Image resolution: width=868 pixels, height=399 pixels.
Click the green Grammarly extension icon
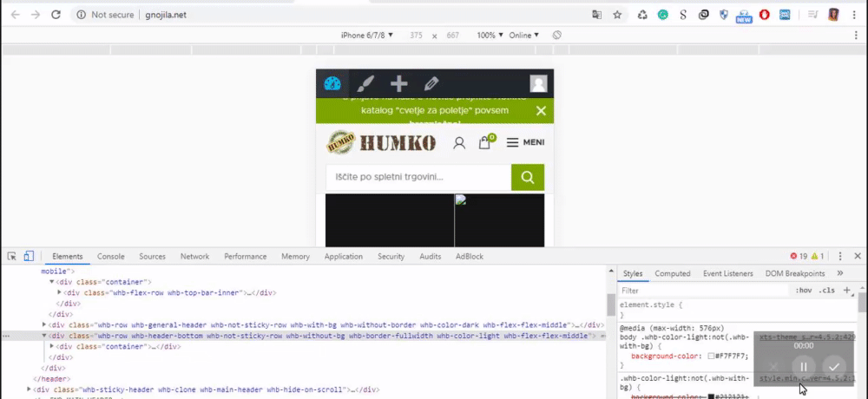click(x=662, y=15)
